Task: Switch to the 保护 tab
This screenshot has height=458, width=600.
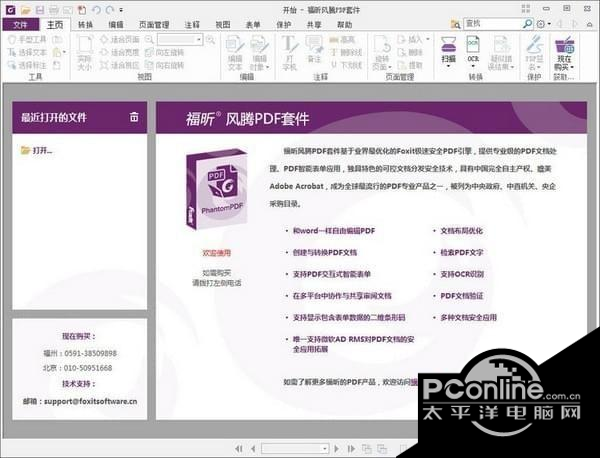Action: (x=284, y=24)
